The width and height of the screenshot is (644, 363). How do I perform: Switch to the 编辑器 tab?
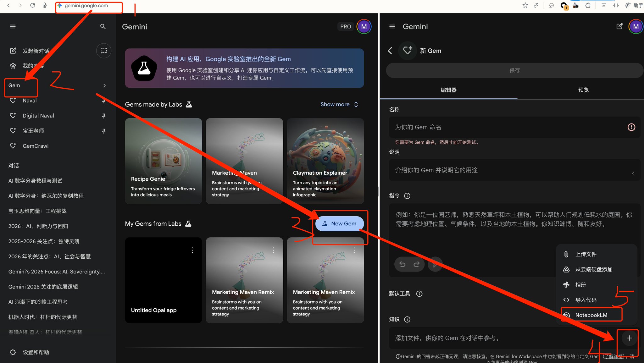[448, 90]
